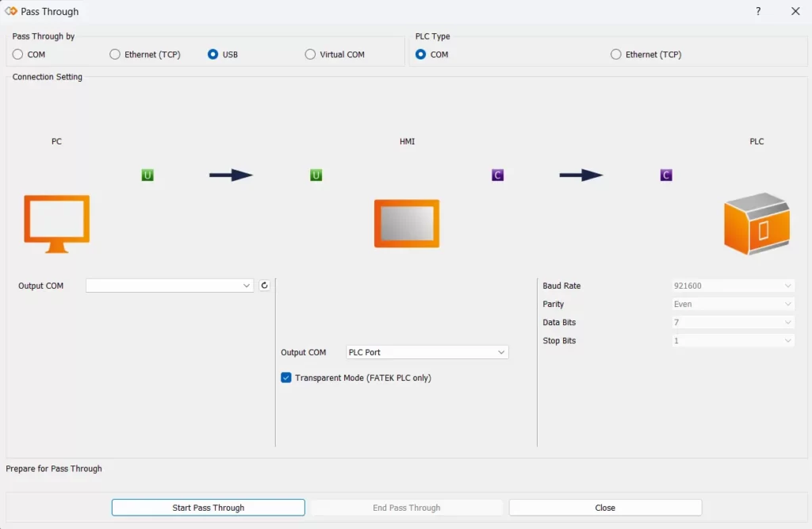
Task: Click the green USB badge next to PC
Action: pyautogui.click(x=147, y=175)
